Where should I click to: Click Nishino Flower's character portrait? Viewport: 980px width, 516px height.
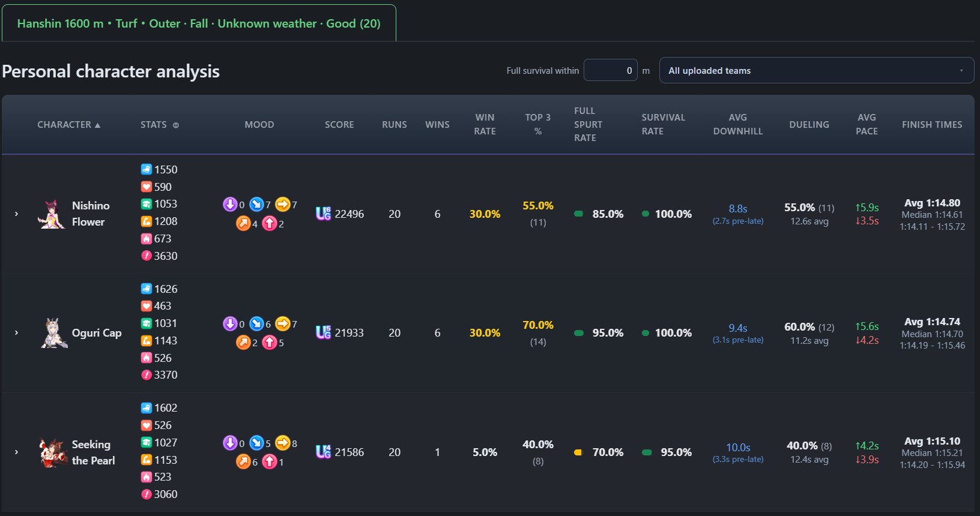click(52, 214)
